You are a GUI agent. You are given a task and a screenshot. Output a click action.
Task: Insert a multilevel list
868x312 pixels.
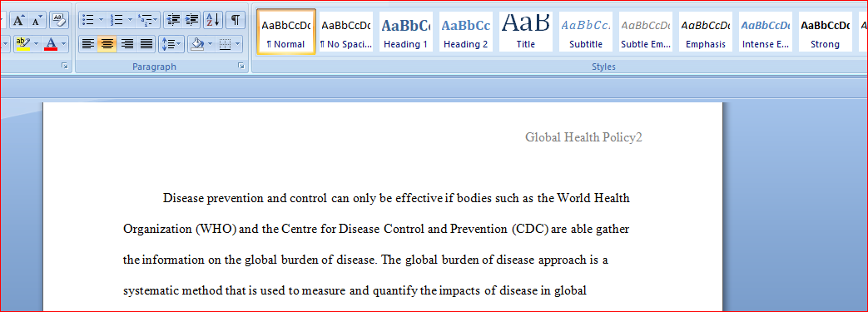(x=145, y=20)
